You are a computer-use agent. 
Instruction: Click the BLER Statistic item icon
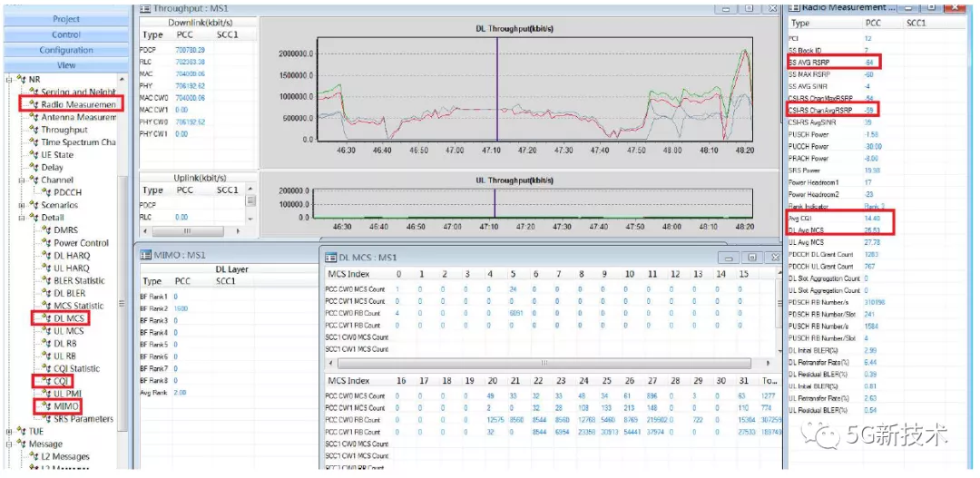pyautogui.click(x=46, y=280)
